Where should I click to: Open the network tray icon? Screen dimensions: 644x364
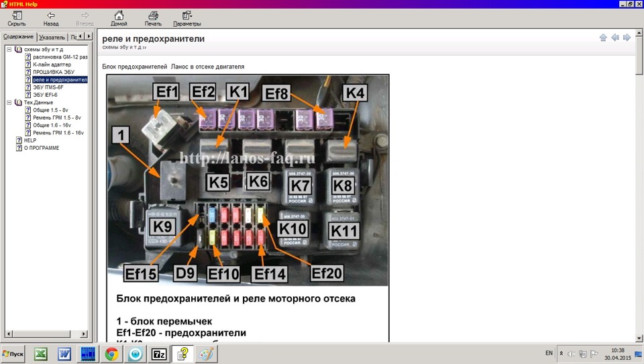pos(583,354)
